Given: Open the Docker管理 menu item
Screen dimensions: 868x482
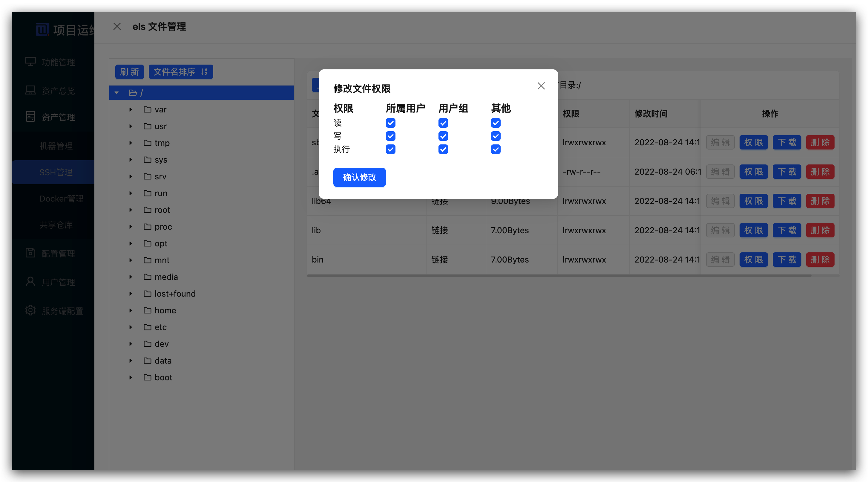Looking at the screenshot, I should point(61,199).
